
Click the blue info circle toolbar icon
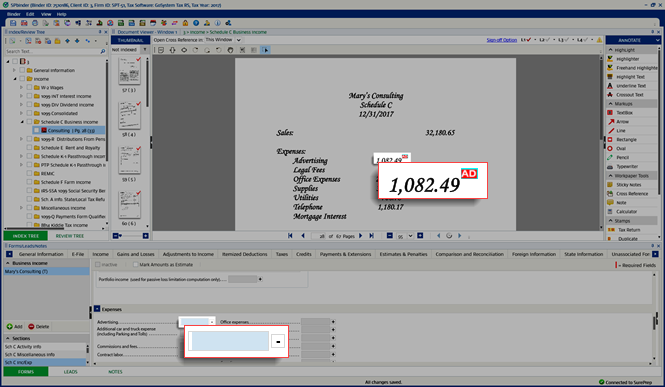(218, 23)
